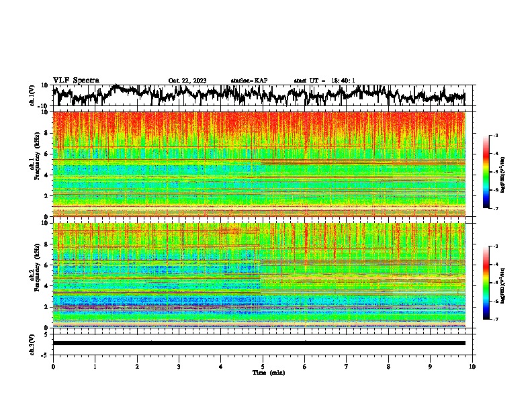532x411 pixels.
Task: Click the ch.1 frequency spectrogram panel
Action: tap(259, 164)
